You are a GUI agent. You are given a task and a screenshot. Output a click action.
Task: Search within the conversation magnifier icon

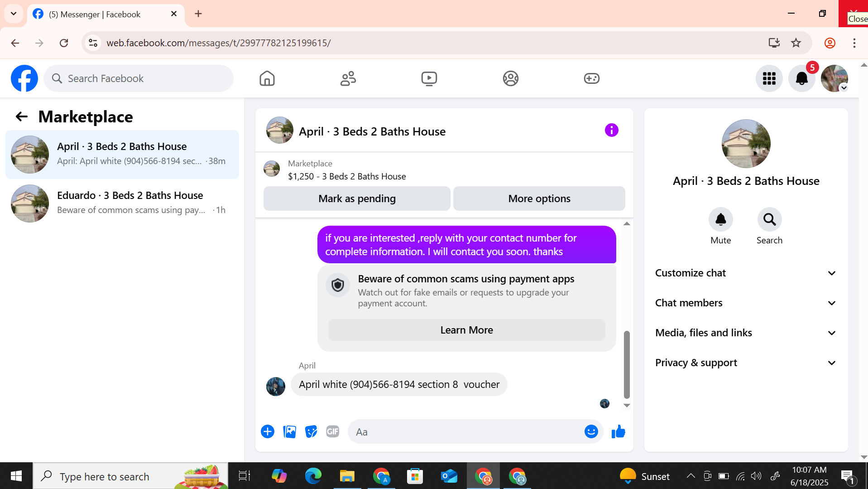pos(769,220)
